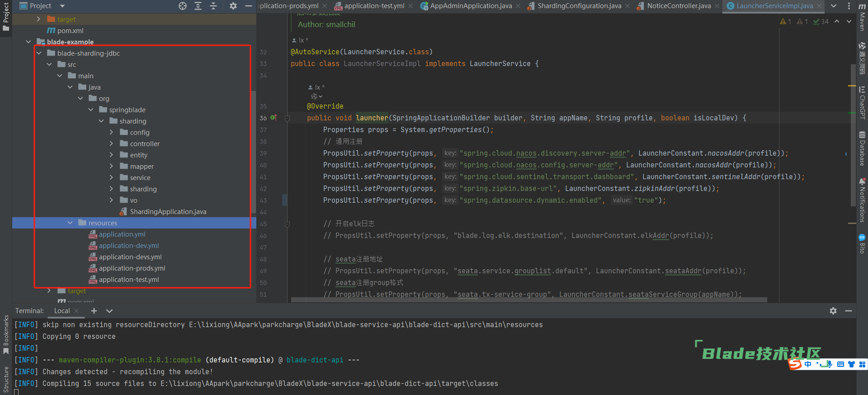
Task: Open the Database tool window
Action: point(862,148)
